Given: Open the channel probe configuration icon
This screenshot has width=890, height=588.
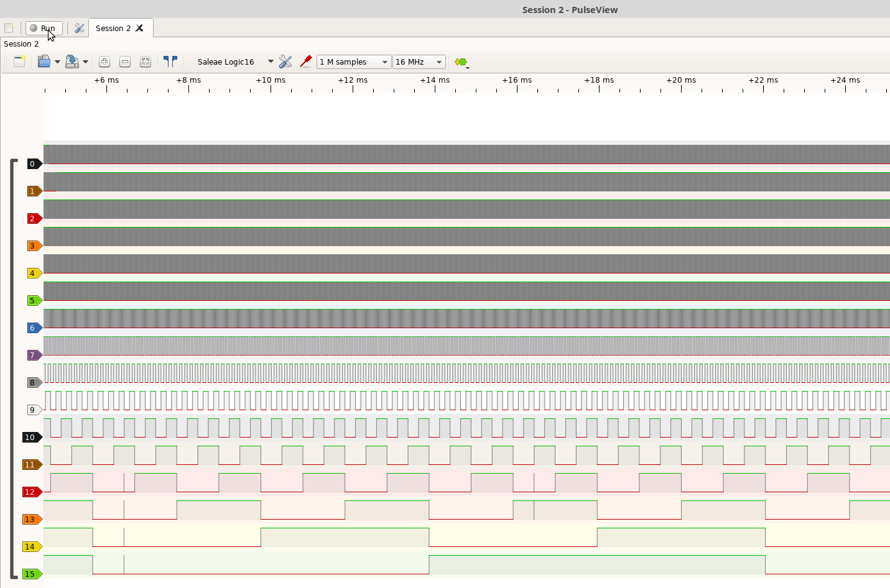Looking at the screenshot, I should (x=305, y=62).
